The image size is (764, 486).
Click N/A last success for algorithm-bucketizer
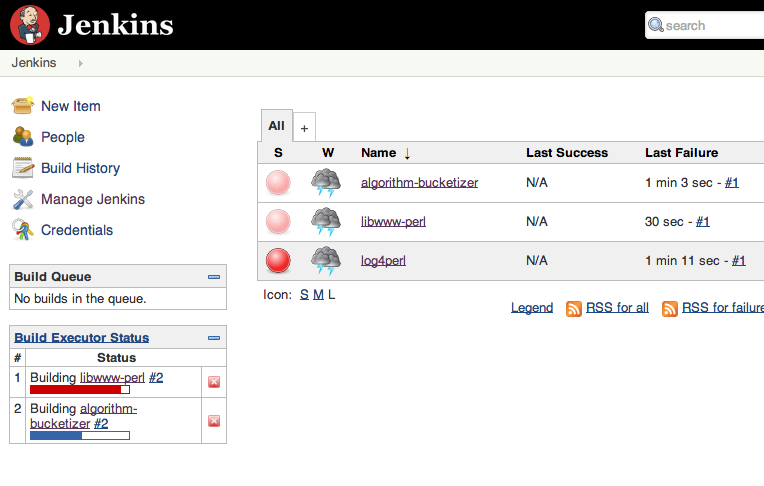(x=536, y=183)
